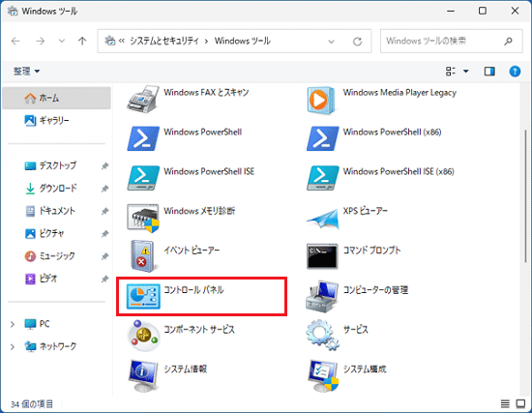Select the Windows PowerShell ISE (x86) icon
532x413 pixels.
pyautogui.click(x=322, y=178)
